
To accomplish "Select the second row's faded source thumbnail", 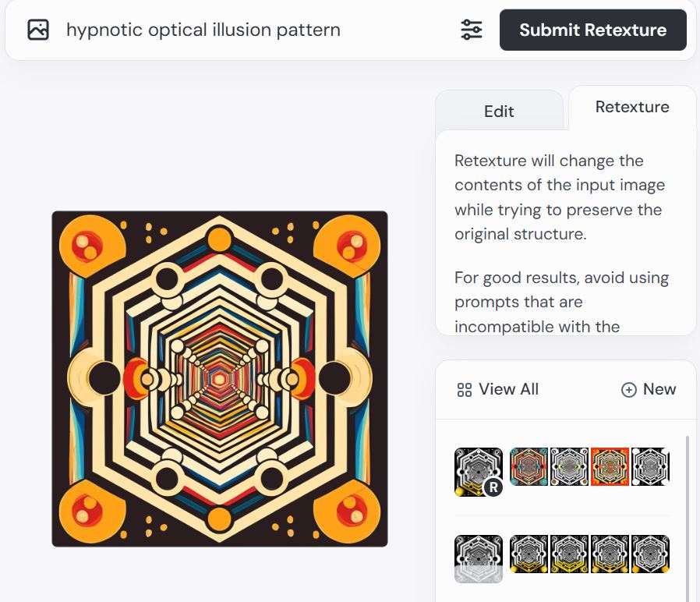I will (479, 558).
